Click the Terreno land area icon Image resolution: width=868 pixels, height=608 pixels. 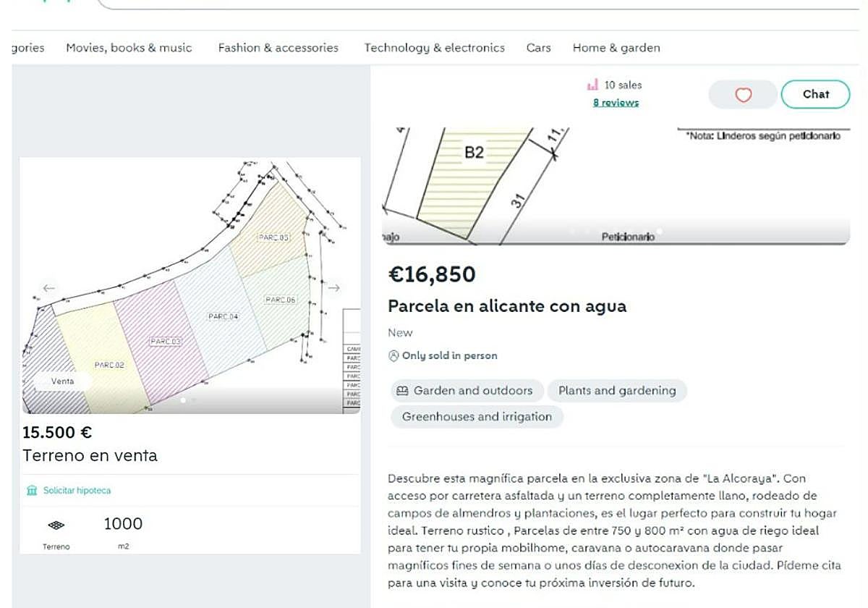coord(56,525)
